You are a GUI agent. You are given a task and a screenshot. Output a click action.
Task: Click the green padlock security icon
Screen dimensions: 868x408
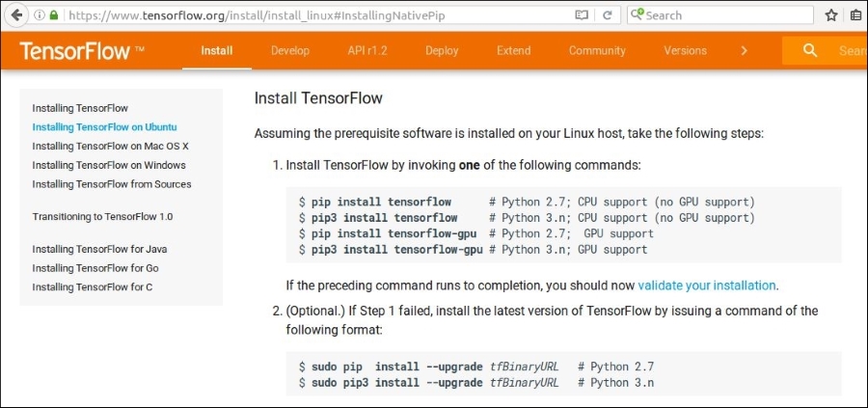click(x=54, y=15)
